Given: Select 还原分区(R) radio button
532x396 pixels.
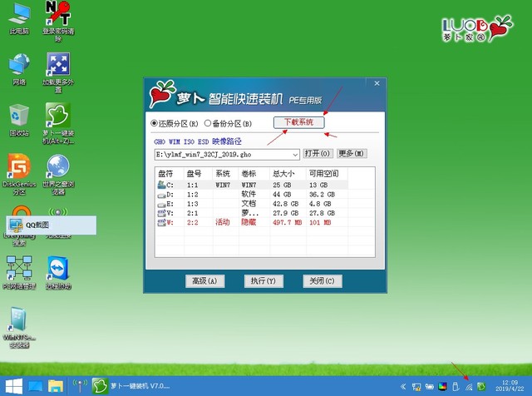Looking at the screenshot, I should (x=175, y=124).
